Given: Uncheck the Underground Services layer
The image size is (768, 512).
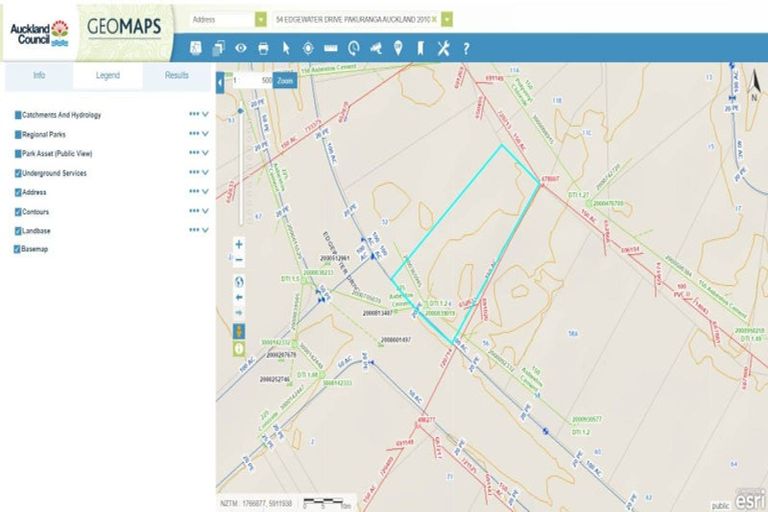Looking at the screenshot, I should click(18, 173).
